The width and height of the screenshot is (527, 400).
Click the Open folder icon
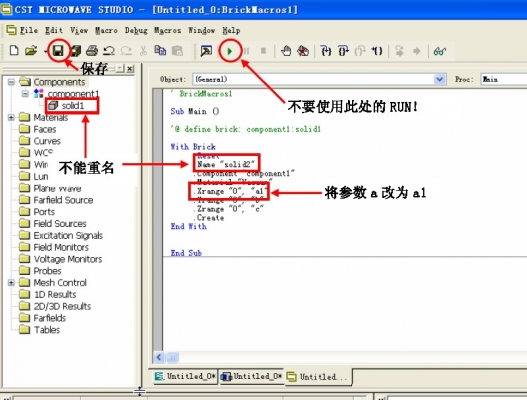point(31,51)
